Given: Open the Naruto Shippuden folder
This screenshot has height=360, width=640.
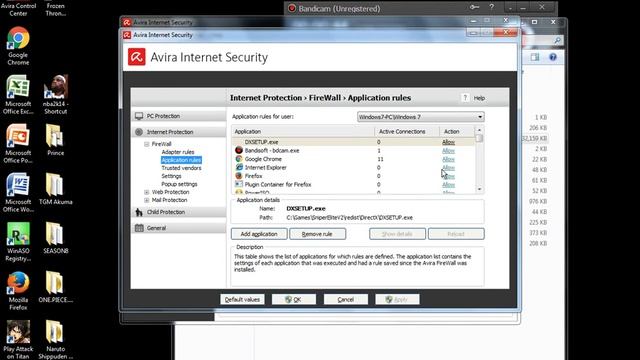Looking at the screenshot, I should (x=56, y=340).
